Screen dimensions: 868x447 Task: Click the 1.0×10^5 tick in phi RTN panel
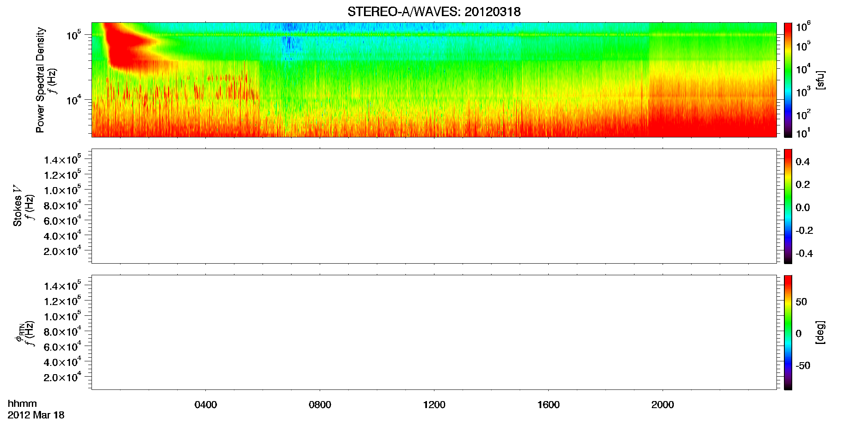click(62, 316)
